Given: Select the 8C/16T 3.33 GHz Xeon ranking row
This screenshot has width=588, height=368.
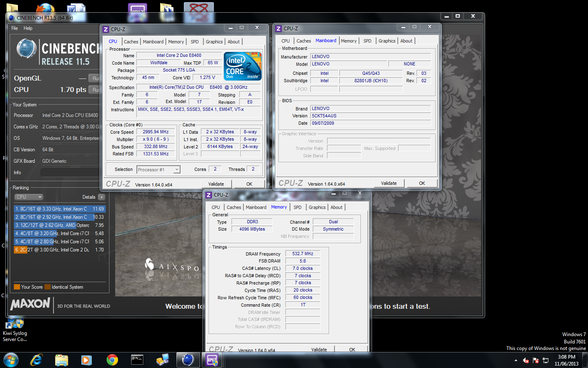Looking at the screenshot, I should click(60, 209).
